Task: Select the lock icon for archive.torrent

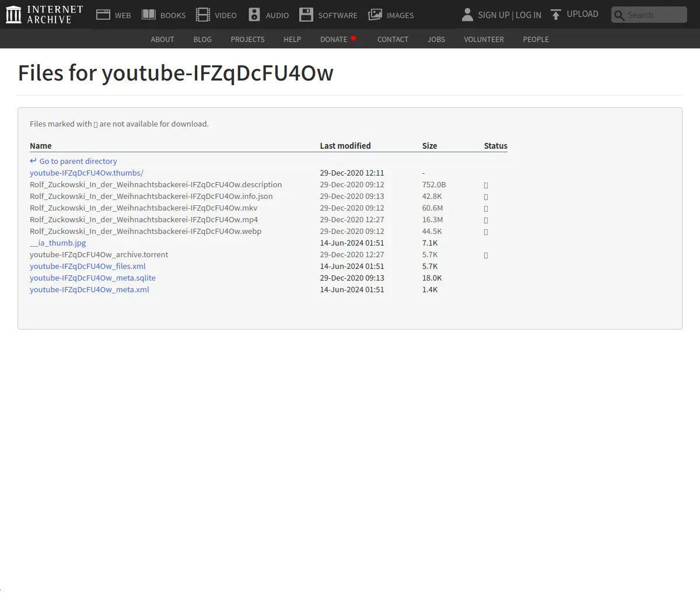Action: 486,255
